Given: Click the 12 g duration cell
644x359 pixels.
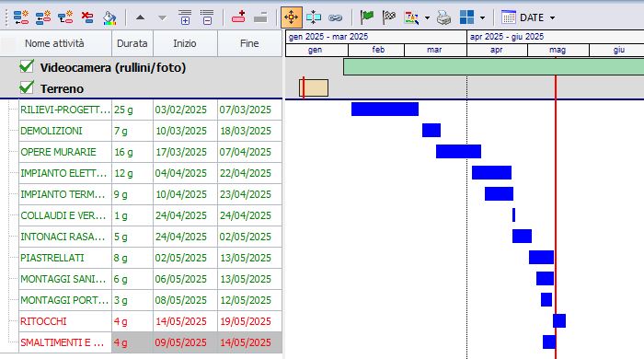Looking at the screenshot, I should 132,173.
